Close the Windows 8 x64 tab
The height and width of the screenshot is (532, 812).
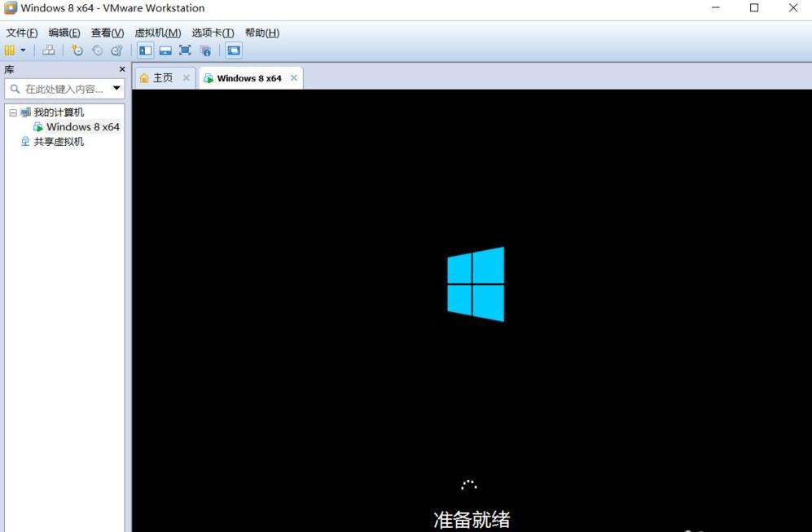[x=294, y=77]
